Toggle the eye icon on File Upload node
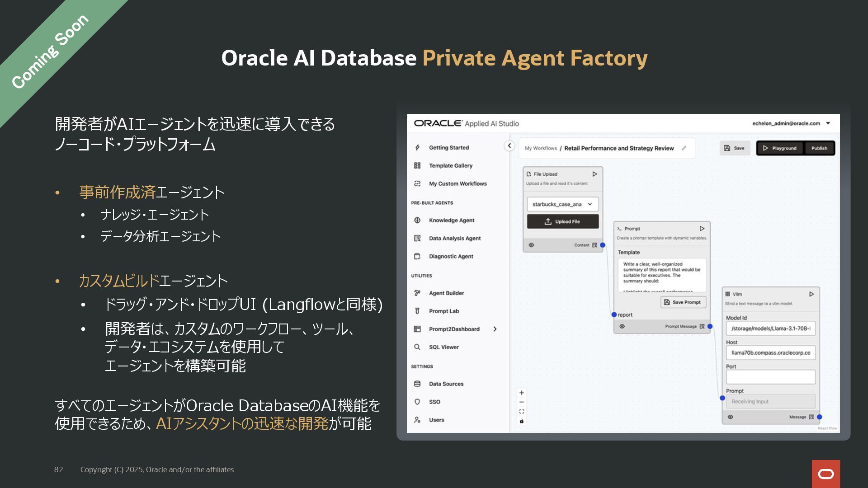Image resolution: width=868 pixels, height=488 pixels. 531,245
